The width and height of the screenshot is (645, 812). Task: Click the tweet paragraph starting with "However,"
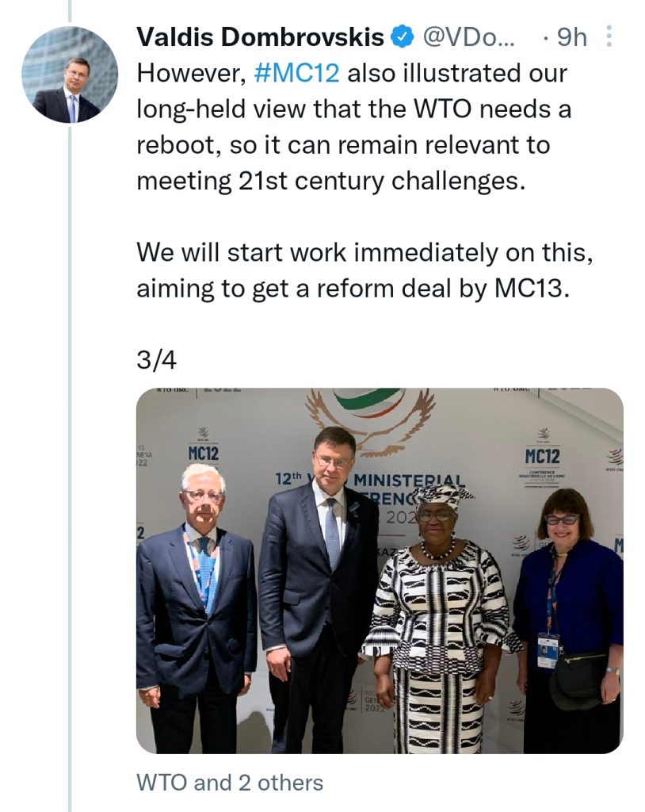pos(354,127)
